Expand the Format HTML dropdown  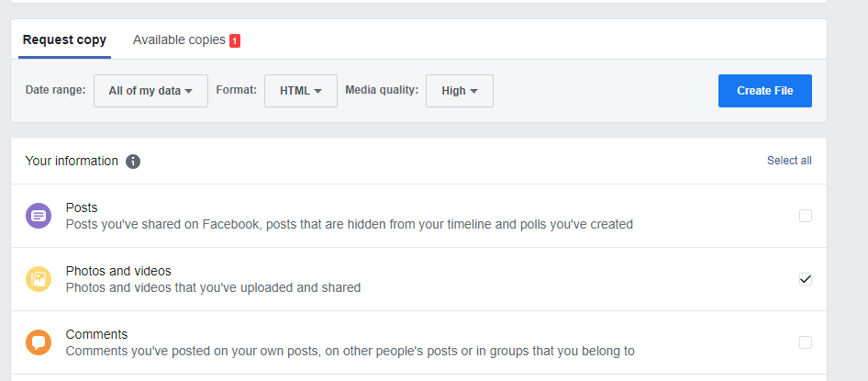[301, 91]
